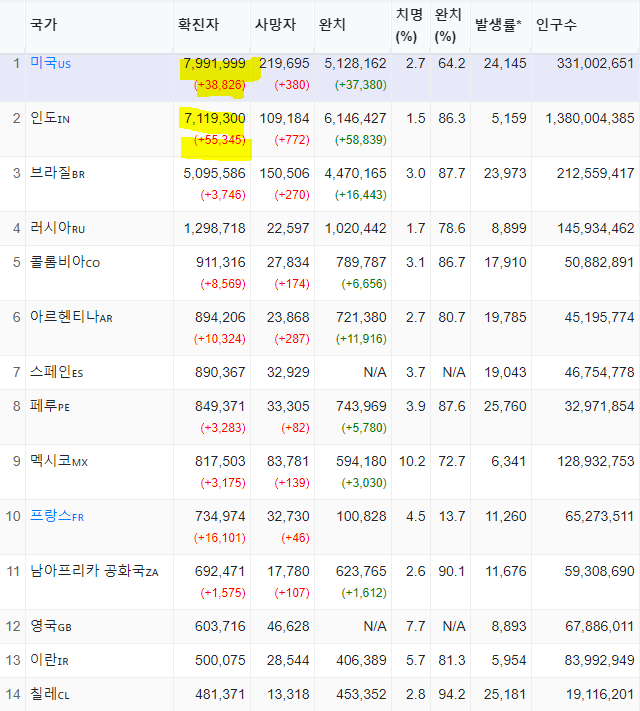Image resolution: width=640 pixels, height=711 pixels.
Task: Click Argentina daily increase (+10,324)
Action: (x=220, y=339)
